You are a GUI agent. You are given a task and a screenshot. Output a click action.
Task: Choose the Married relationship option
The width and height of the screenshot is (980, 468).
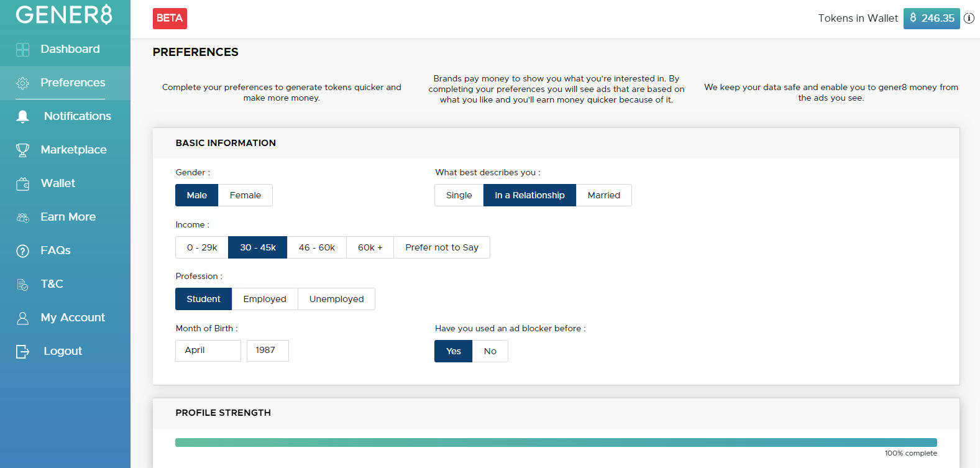click(x=603, y=195)
